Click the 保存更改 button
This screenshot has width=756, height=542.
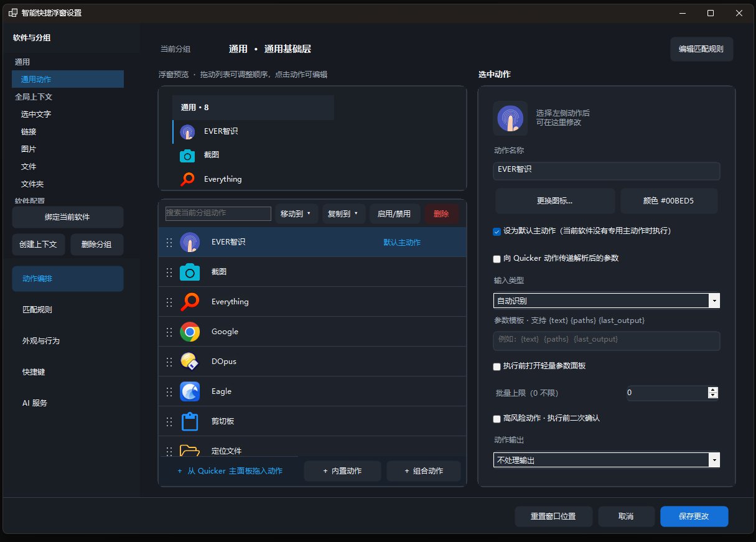694,516
